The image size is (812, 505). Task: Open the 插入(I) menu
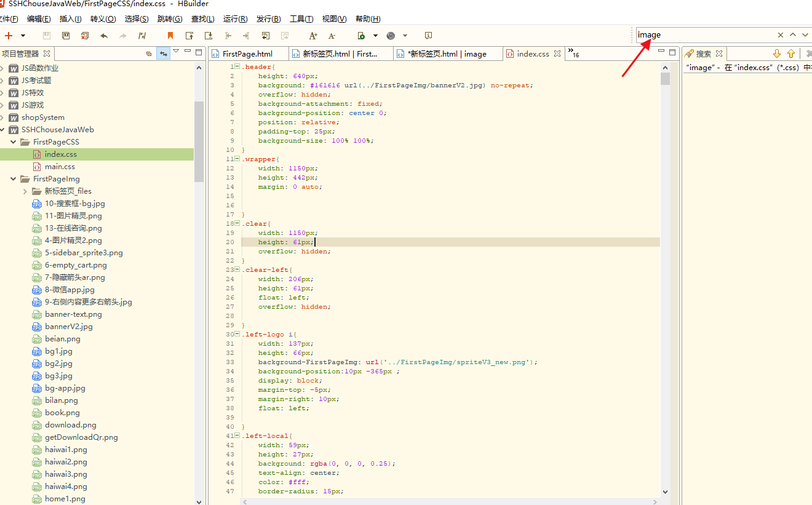tap(71, 19)
